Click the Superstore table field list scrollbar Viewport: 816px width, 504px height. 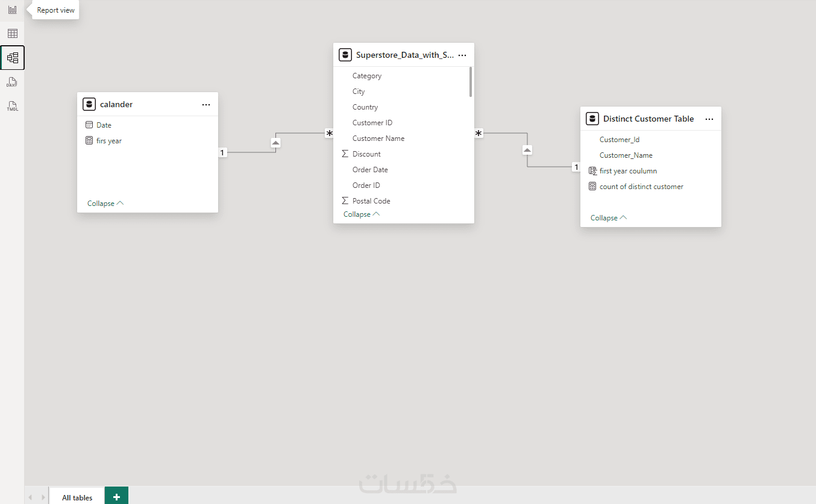click(x=471, y=82)
